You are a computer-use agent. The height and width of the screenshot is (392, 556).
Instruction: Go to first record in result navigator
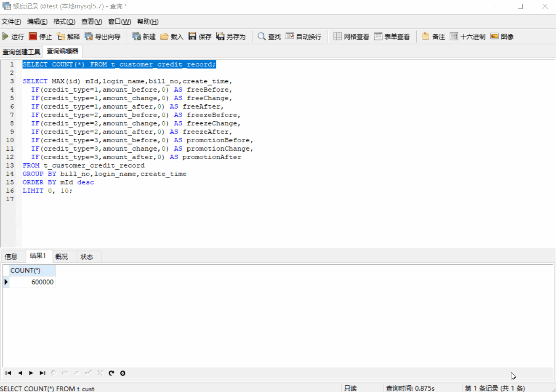[x=8, y=373]
